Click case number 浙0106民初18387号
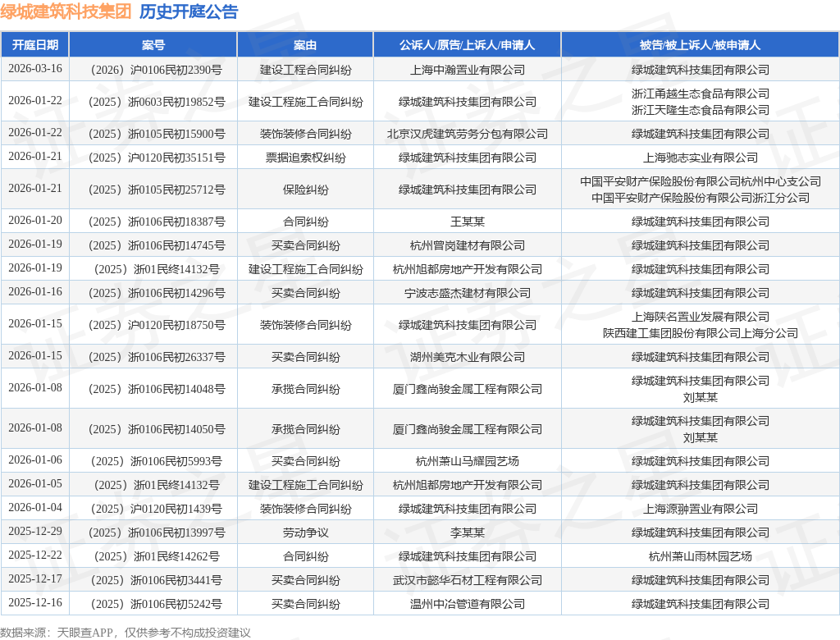840x640 pixels. pos(157,222)
